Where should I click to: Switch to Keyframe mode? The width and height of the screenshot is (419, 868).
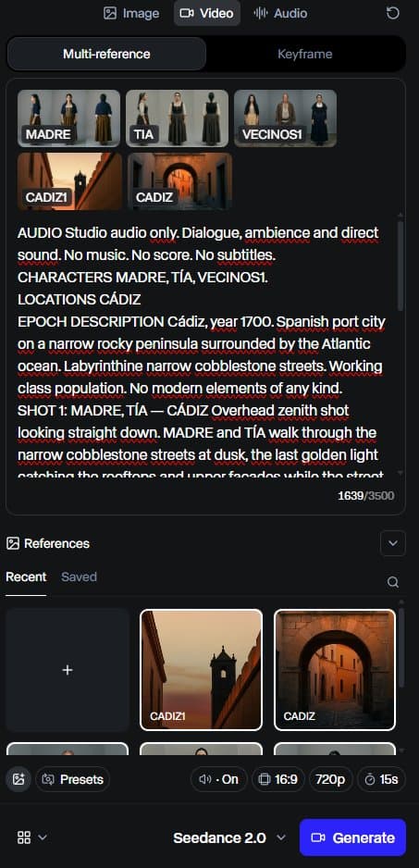coord(305,55)
